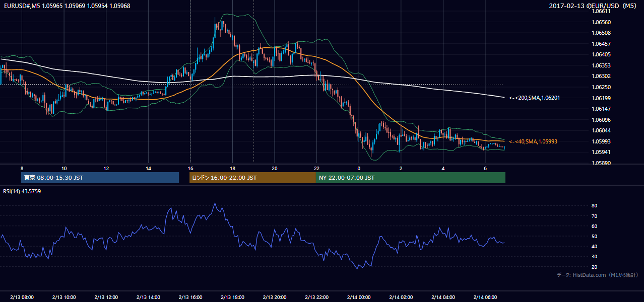This screenshot has height=302, width=644.
Task: Click the 2/14 02:00 date axis label
Action: pos(400,297)
